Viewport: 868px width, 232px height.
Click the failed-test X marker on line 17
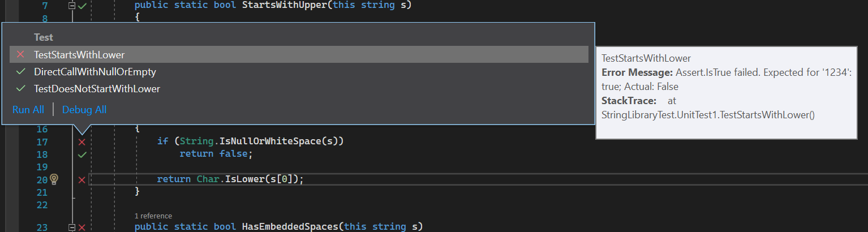click(82, 141)
